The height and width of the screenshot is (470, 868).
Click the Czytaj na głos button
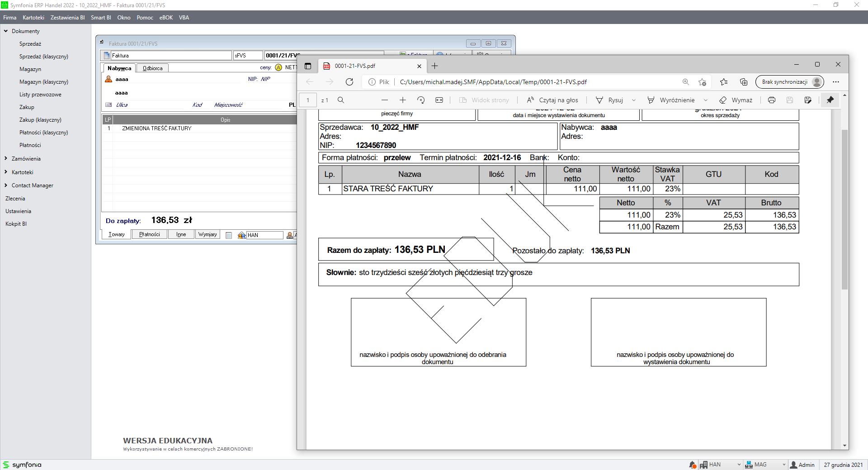point(552,100)
